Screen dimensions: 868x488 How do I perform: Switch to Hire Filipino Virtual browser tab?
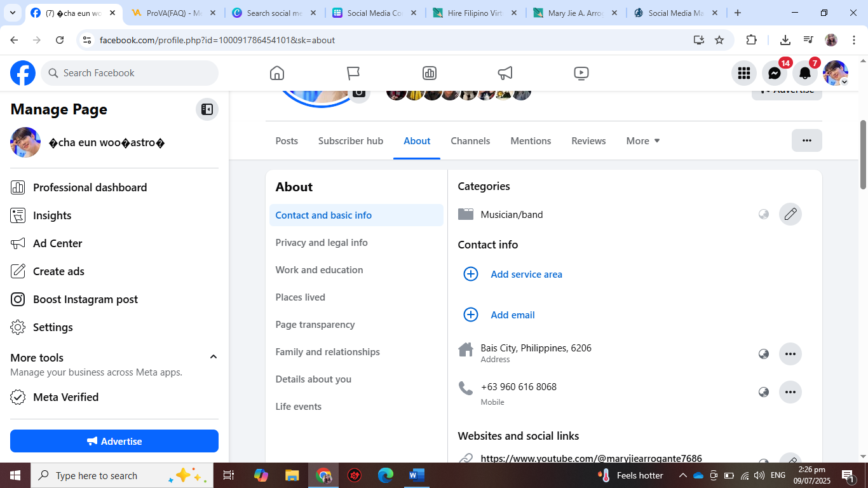point(475,13)
